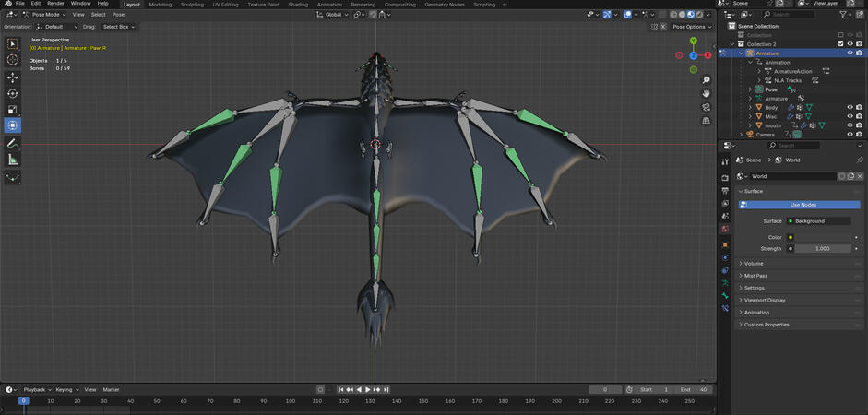Switch to orthographic/perspective grid icon
The height and width of the screenshot is (415, 868).
[706, 121]
